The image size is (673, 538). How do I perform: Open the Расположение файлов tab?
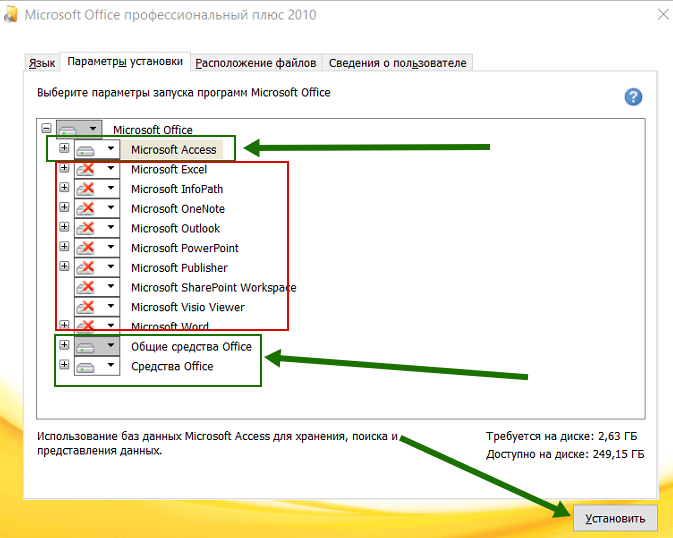(256, 63)
